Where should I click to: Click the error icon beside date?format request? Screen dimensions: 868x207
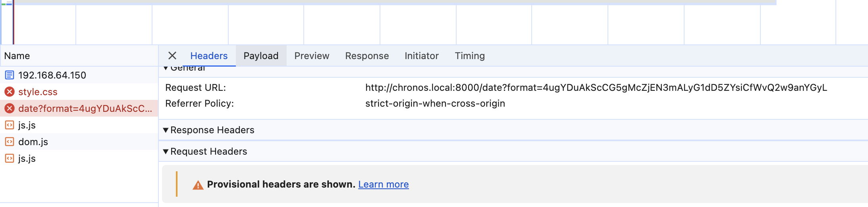coord(10,108)
